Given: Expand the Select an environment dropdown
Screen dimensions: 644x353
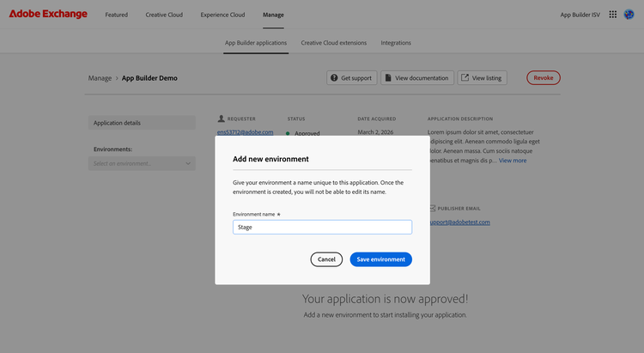Looking at the screenshot, I should (x=142, y=163).
